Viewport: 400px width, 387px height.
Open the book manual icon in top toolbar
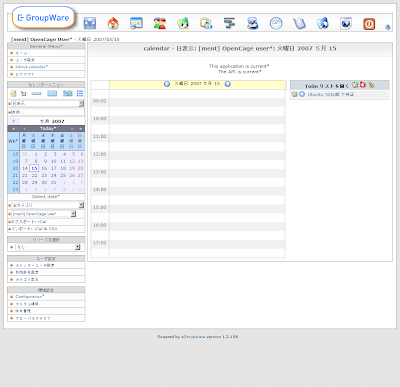coord(299,23)
